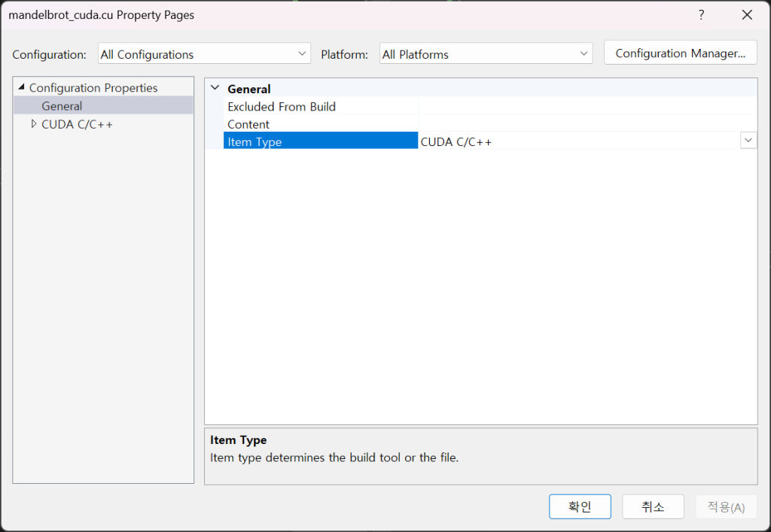Close the Property Pages dialog
The height and width of the screenshot is (532, 771).
[747, 15]
